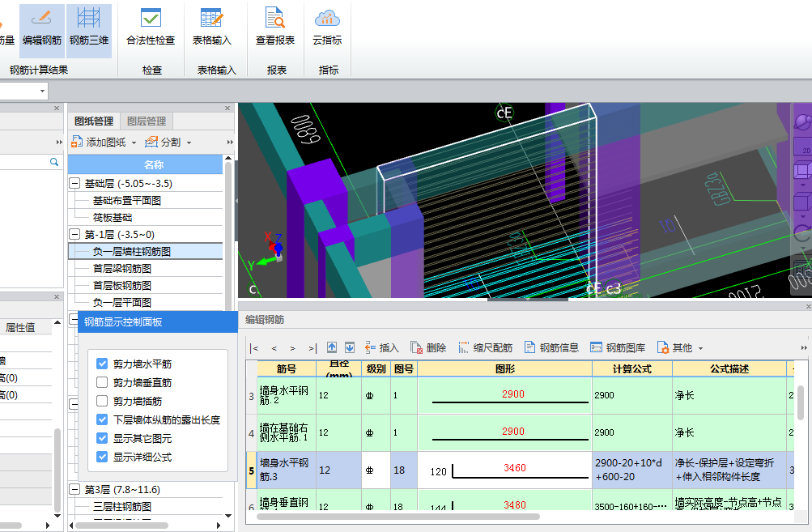
Task: Click 插入 insert row tool
Action: [x=381, y=347]
